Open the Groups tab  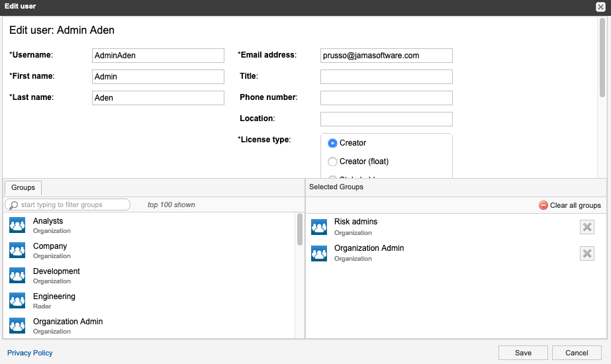23,188
